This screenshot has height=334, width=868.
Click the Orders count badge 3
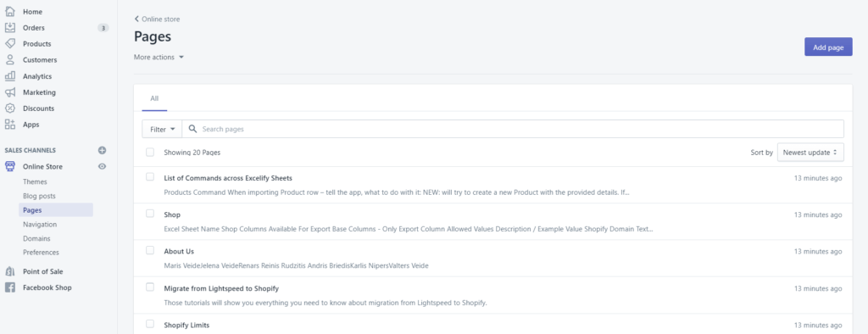[103, 28]
